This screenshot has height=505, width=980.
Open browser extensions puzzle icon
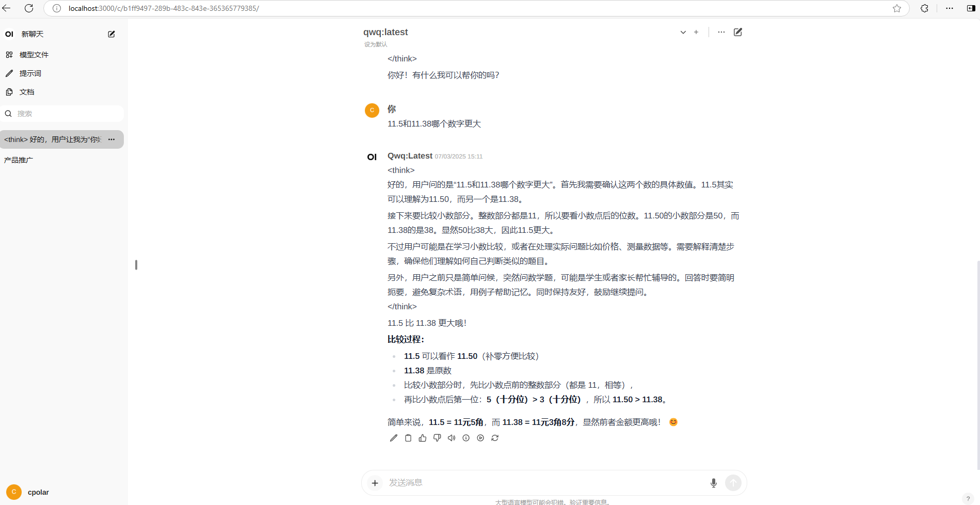[924, 8]
